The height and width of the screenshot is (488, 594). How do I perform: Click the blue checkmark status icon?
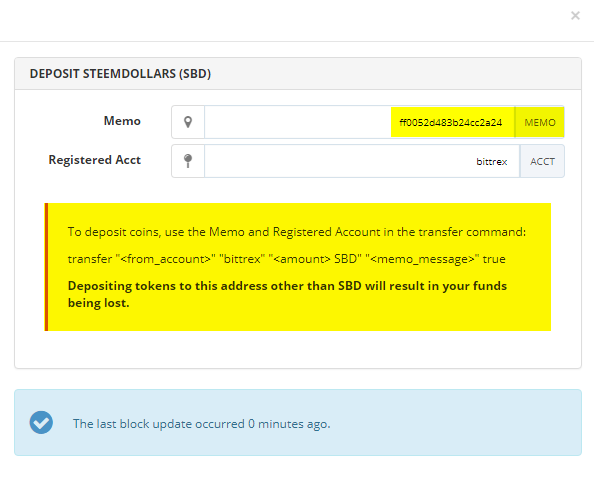coord(41,422)
